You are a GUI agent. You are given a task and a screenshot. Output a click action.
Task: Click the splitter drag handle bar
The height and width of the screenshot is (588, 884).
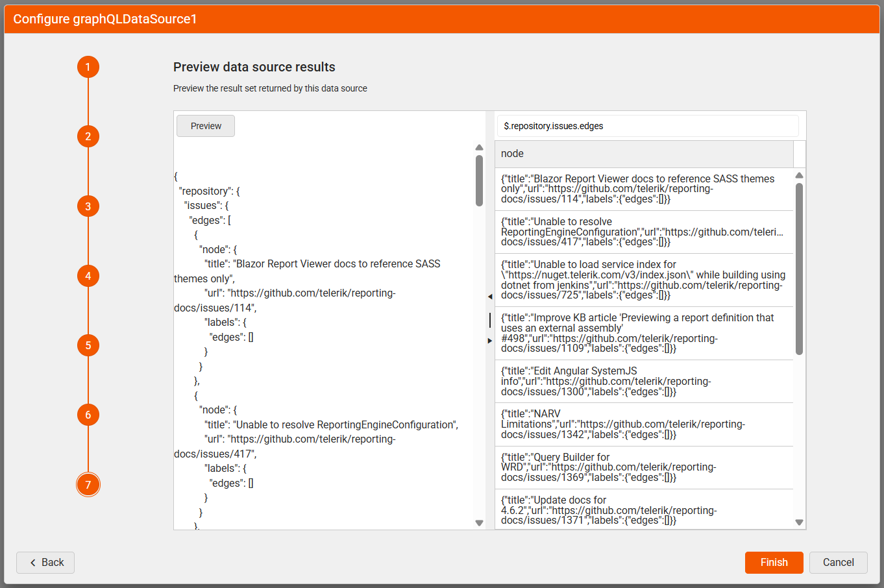point(490,320)
